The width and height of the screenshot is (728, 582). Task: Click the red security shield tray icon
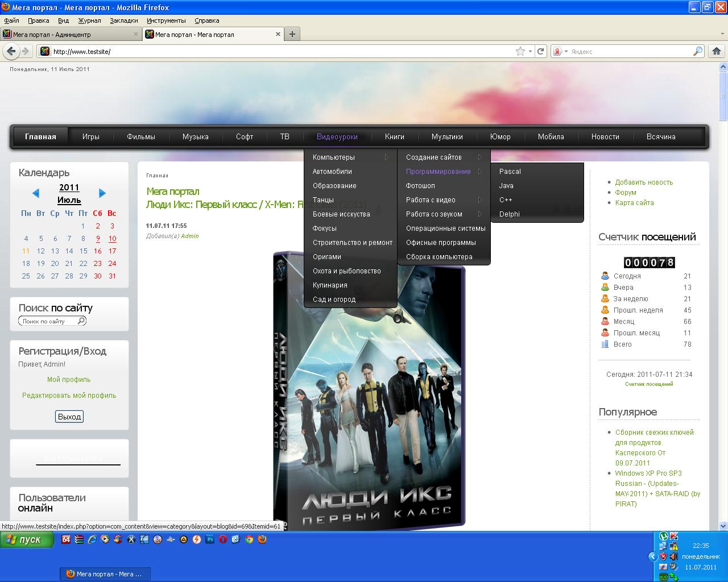663,556
